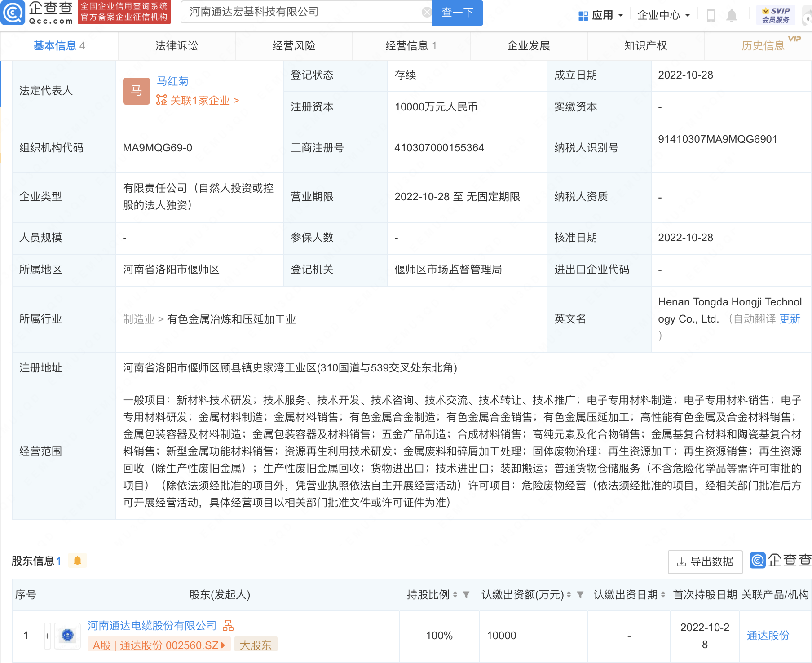
Task: Open the mobile phone app icon
Action: [710, 16]
